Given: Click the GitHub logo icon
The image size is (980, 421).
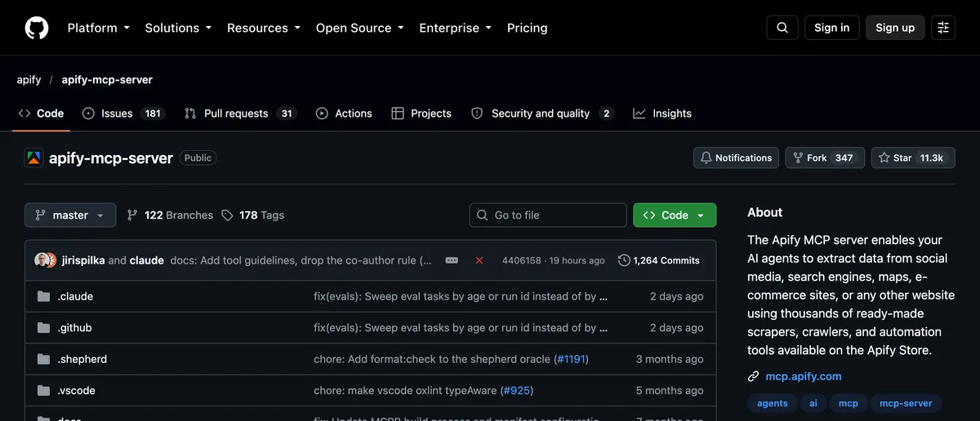Looking at the screenshot, I should [x=37, y=28].
